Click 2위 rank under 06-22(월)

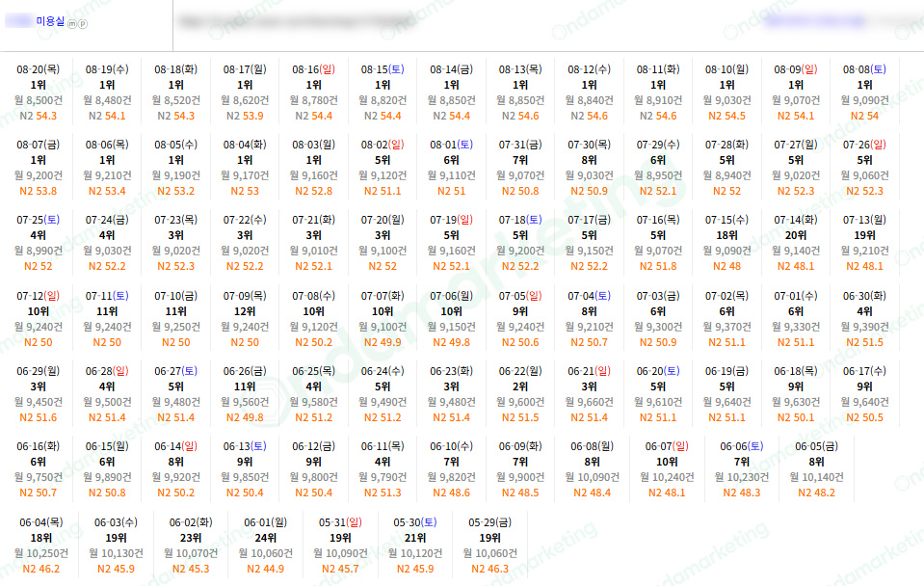[x=521, y=386]
